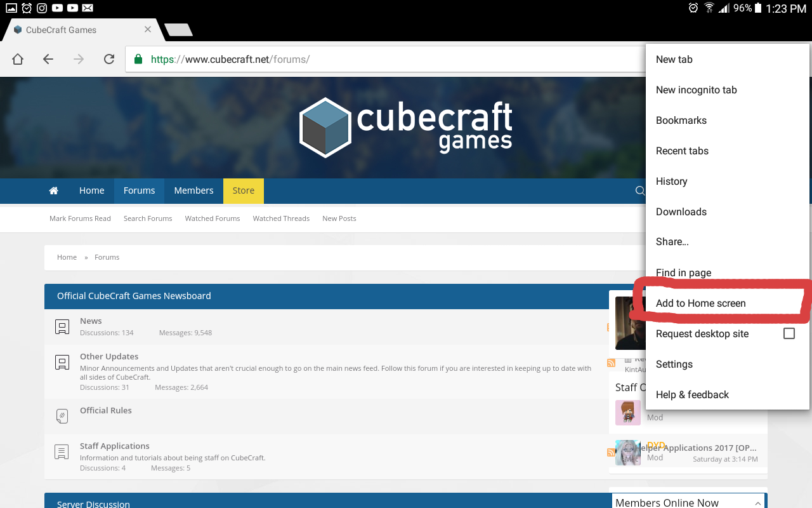
Task: Select Add to Home screen
Action: tap(728, 303)
